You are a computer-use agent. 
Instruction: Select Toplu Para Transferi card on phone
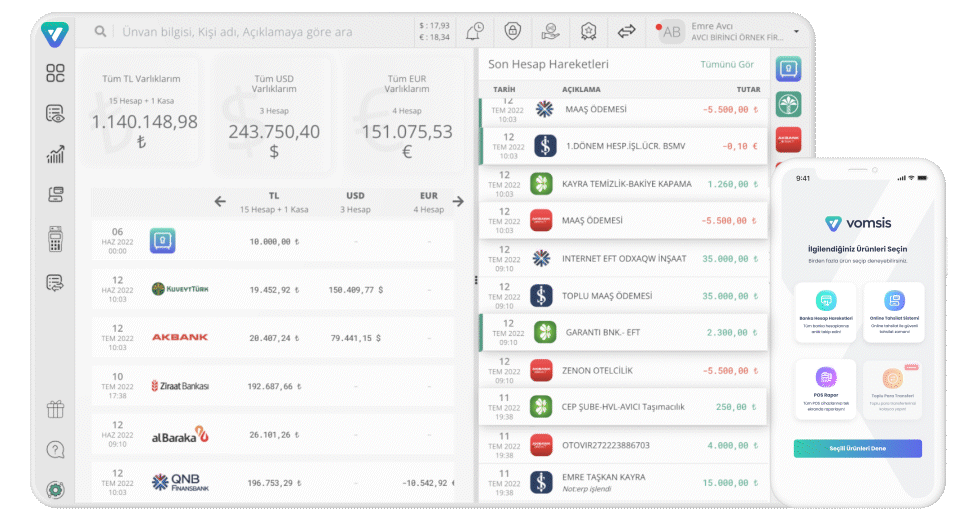click(x=893, y=390)
